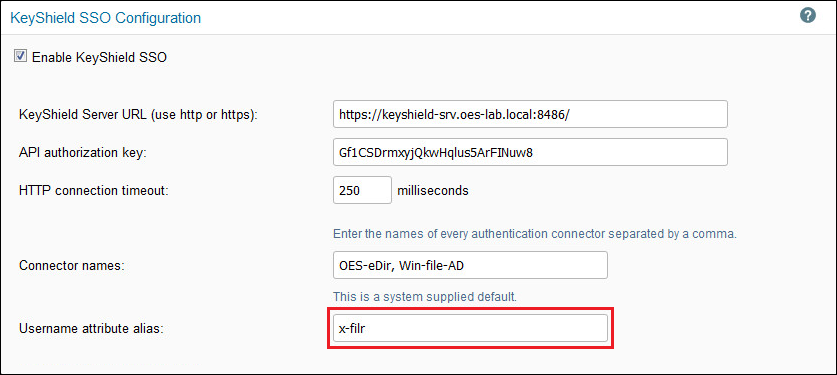The image size is (837, 375).
Task: Click the HTTP connection timeout label
Action: pos(94,190)
